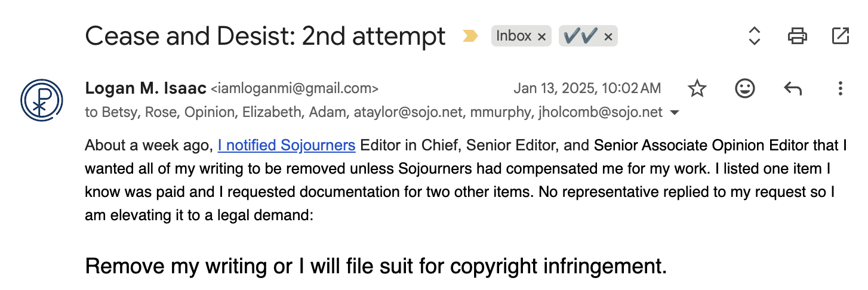Add an emoji reaction to the email
Viewport: 868px width, 290px height.
744,89
